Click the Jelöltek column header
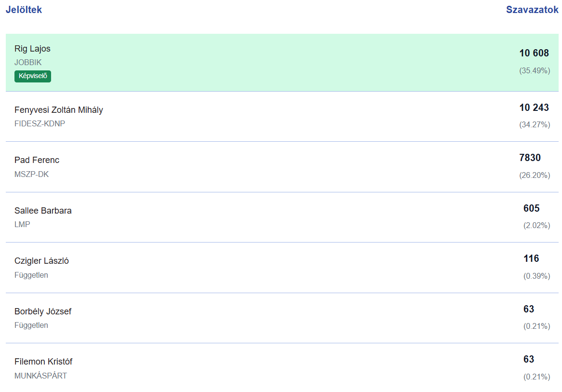 24,10
